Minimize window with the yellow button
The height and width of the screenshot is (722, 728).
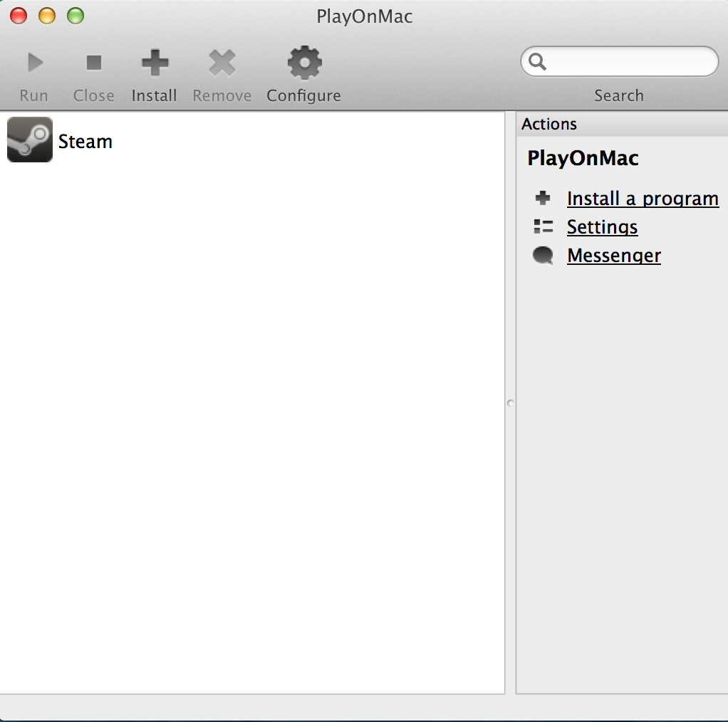click(47, 16)
